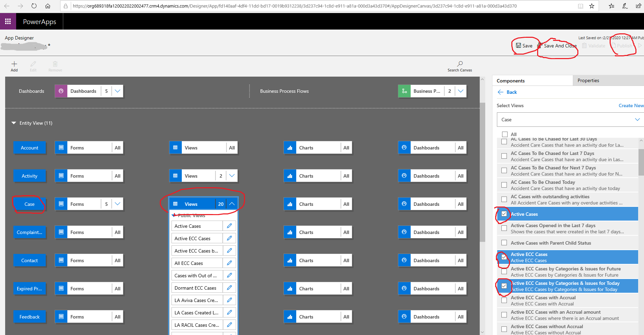Expand the Business Process Flows dropdown
The width and height of the screenshot is (644, 335).
(461, 91)
